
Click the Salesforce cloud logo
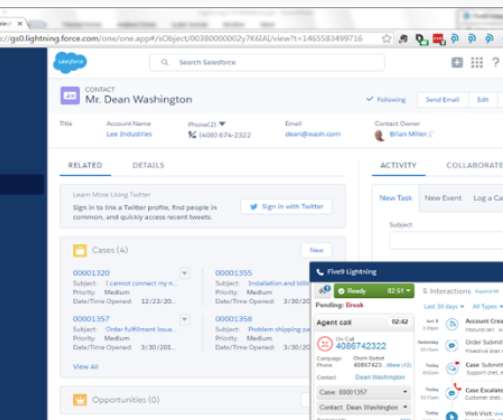click(70, 62)
